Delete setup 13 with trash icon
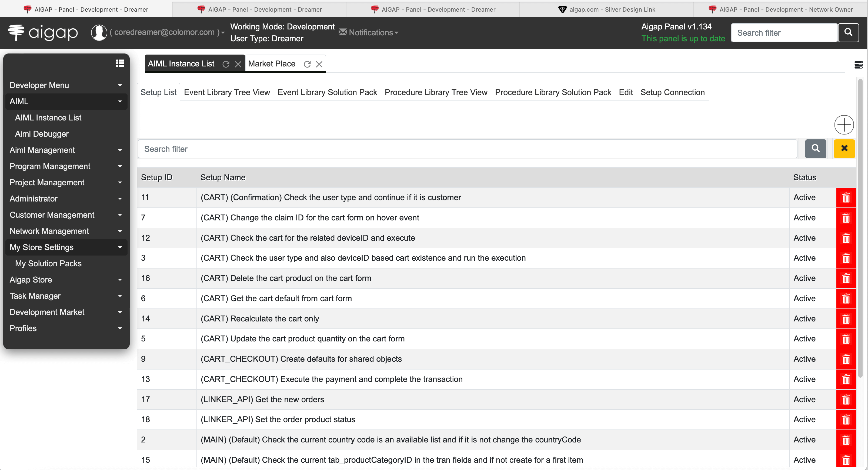868x470 pixels. [x=846, y=379]
